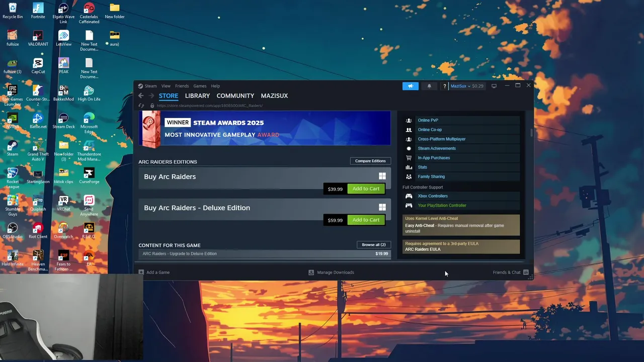This screenshot has width=644, height=362.
Task: Select the Elgato Wave Link shortcut
Action: click(x=63, y=14)
